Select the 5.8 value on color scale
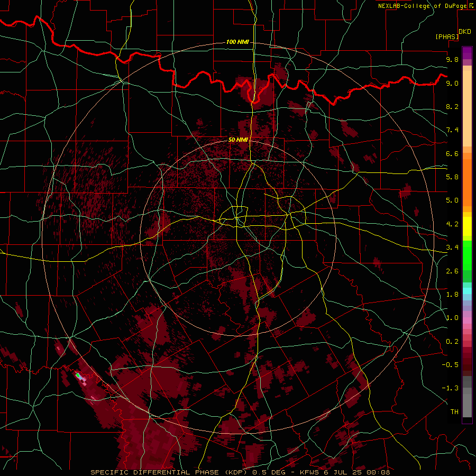 click(452, 177)
